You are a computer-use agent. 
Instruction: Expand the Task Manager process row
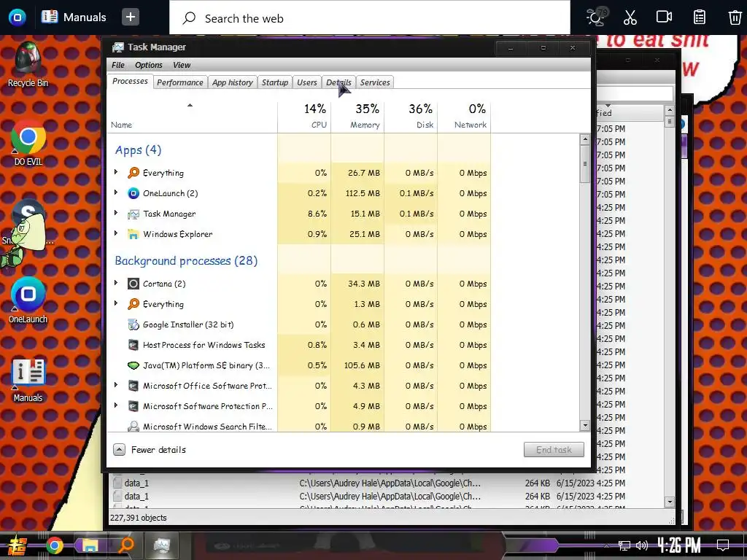coord(116,214)
